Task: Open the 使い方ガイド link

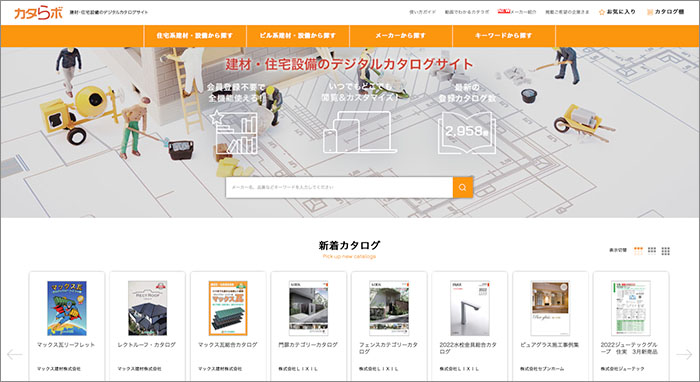Action: (422, 12)
